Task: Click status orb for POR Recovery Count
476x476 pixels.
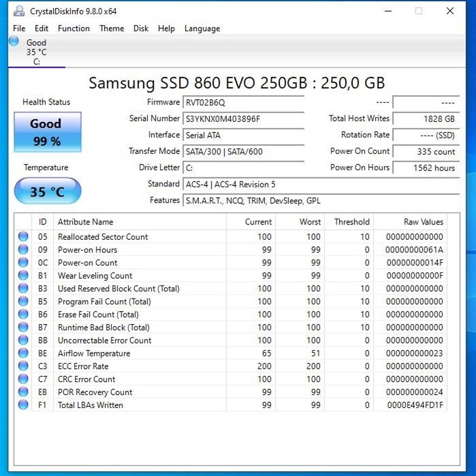Action: point(23,391)
